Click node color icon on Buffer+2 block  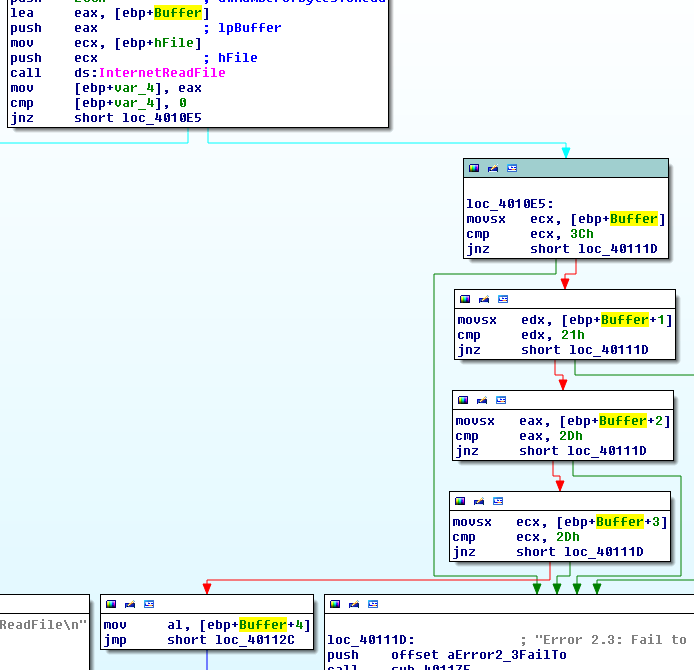click(x=463, y=400)
